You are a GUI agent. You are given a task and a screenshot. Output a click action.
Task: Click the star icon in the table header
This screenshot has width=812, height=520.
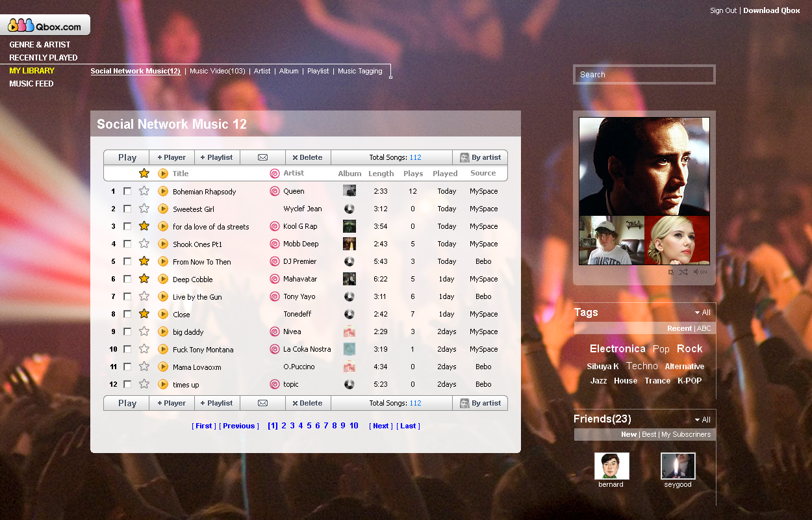pos(144,173)
